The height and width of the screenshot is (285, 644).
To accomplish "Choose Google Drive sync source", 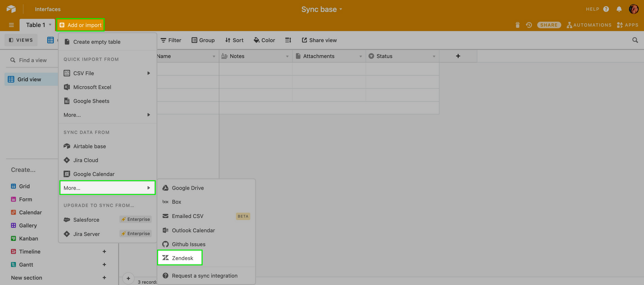I will pyautogui.click(x=206, y=188).
